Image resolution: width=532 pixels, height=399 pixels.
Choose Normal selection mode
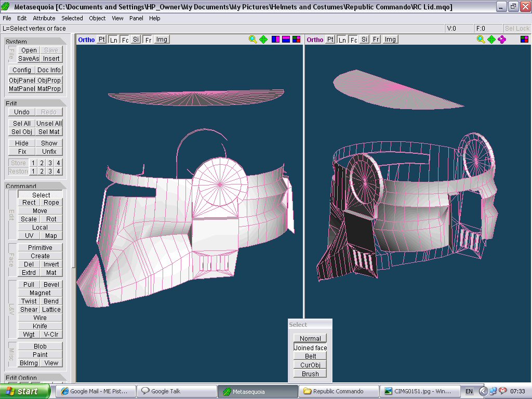pyautogui.click(x=310, y=338)
